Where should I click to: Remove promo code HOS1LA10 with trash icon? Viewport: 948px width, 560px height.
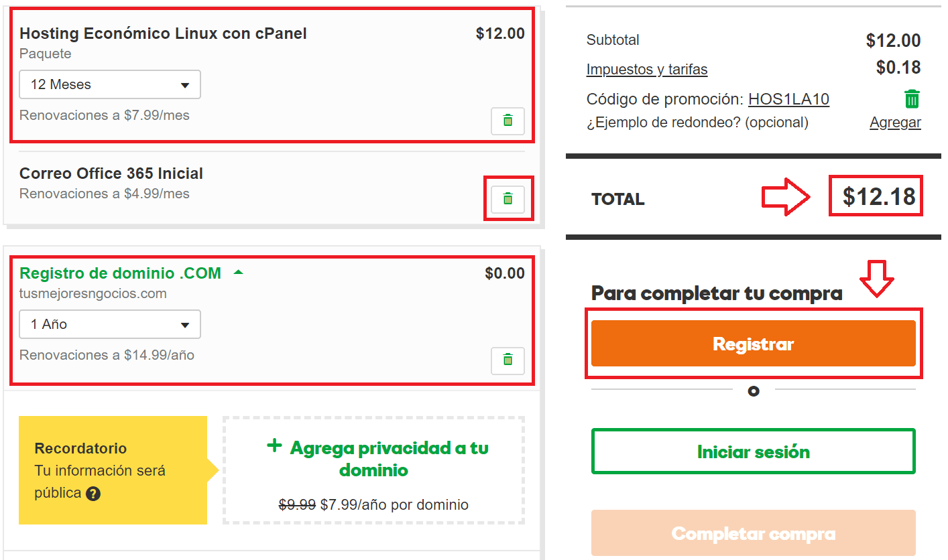click(912, 99)
